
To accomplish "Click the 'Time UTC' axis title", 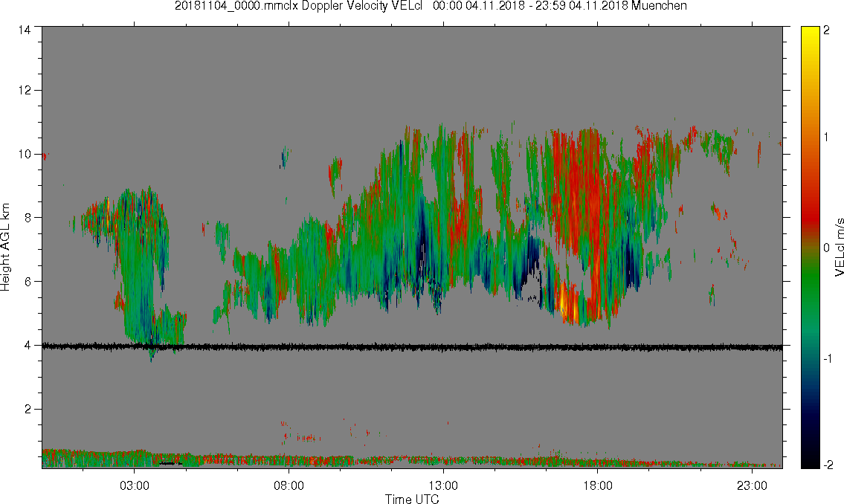I will click(x=412, y=499).
